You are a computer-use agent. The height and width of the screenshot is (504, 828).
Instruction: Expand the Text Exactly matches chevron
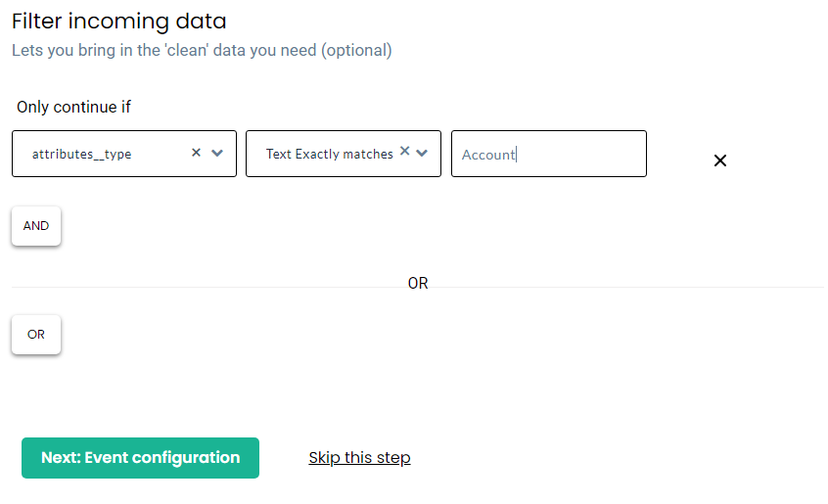(x=422, y=153)
